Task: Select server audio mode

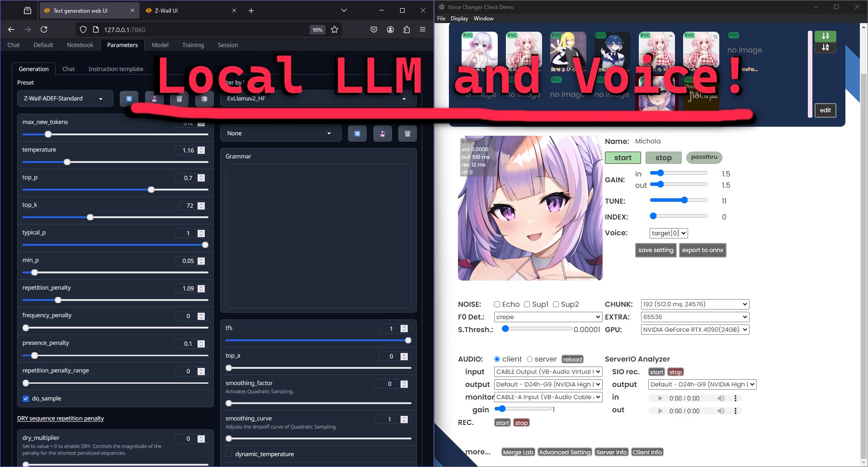Action: click(529, 359)
